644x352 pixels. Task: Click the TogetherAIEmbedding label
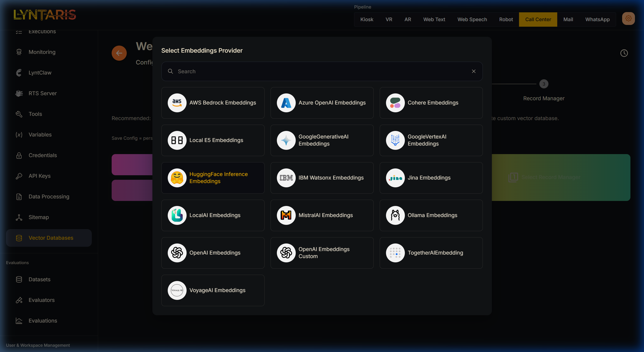tap(435, 253)
